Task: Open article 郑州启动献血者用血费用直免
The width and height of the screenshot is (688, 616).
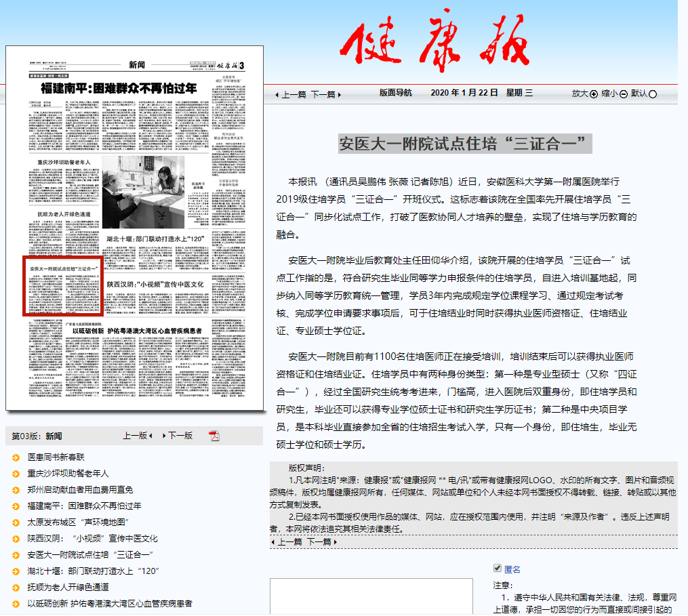Action: click(x=80, y=490)
